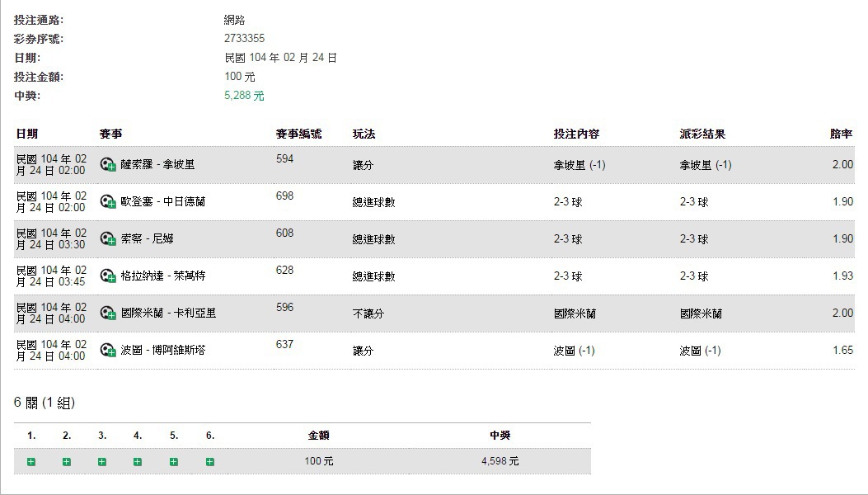Click the 賽事編號 column header
Image resolution: width=868 pixels, height=495 pixels.
298,134
